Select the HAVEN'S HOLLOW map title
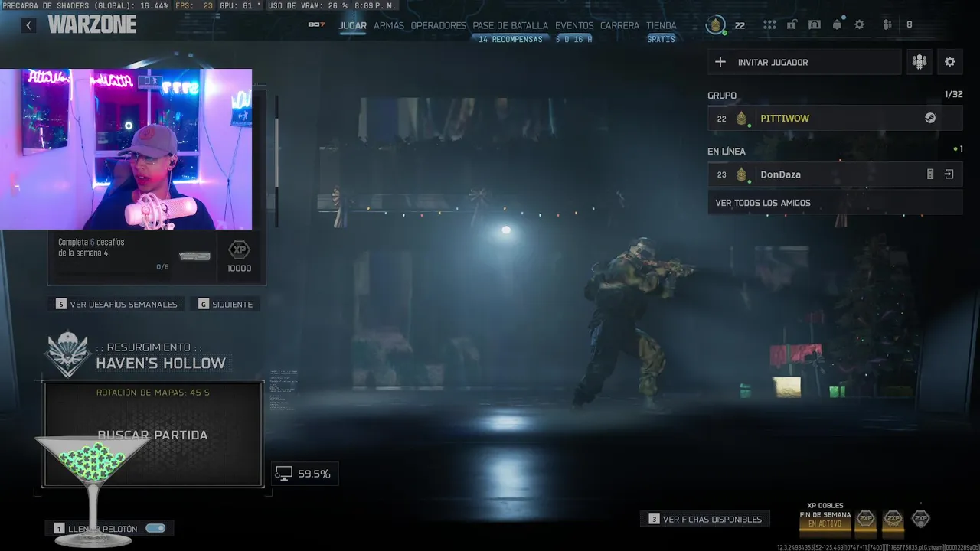980x551 pixels. click(x=161, y=364)
